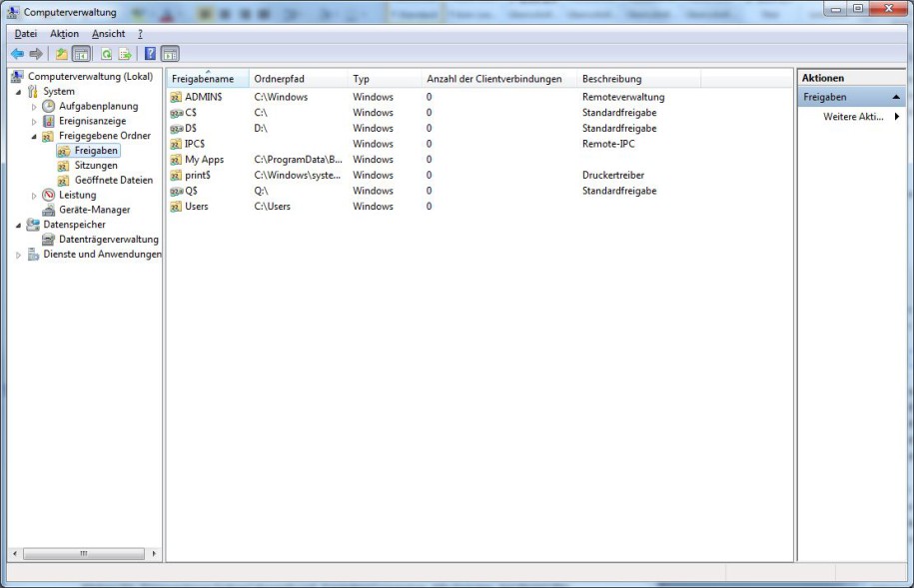Select the Freigegebene Ordner label

click(x=105, y=136)
